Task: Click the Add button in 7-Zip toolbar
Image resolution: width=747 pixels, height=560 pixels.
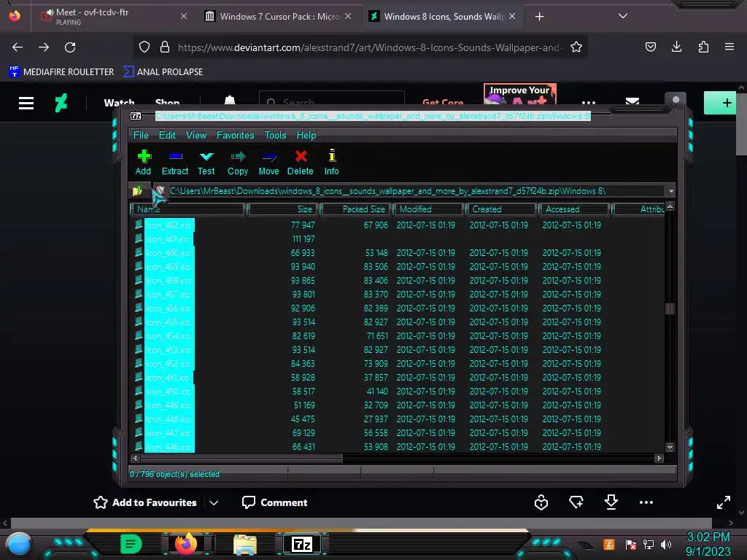Action: pyautogui.click(x=144, y=163)
